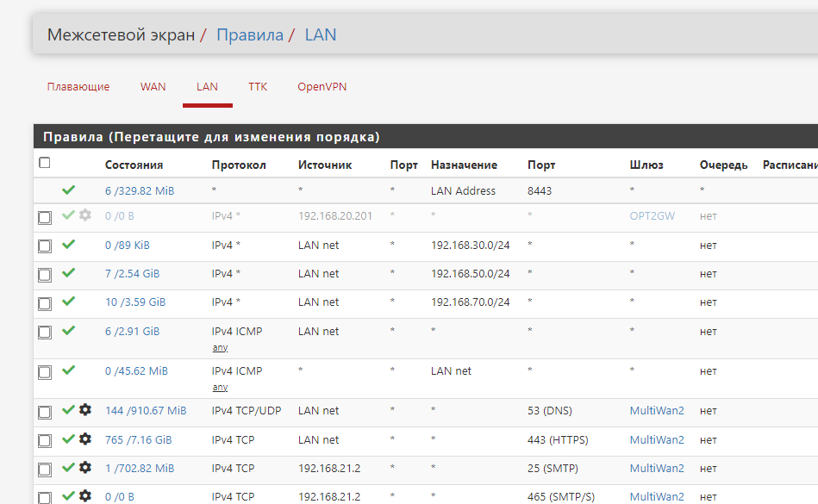
Task: Click the green checkmark on the 192.168.30.0/24 rule
Action: [69, 245]
